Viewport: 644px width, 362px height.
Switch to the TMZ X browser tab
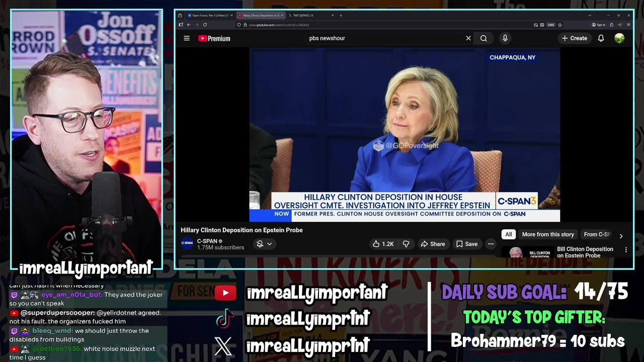click(310, 16)
